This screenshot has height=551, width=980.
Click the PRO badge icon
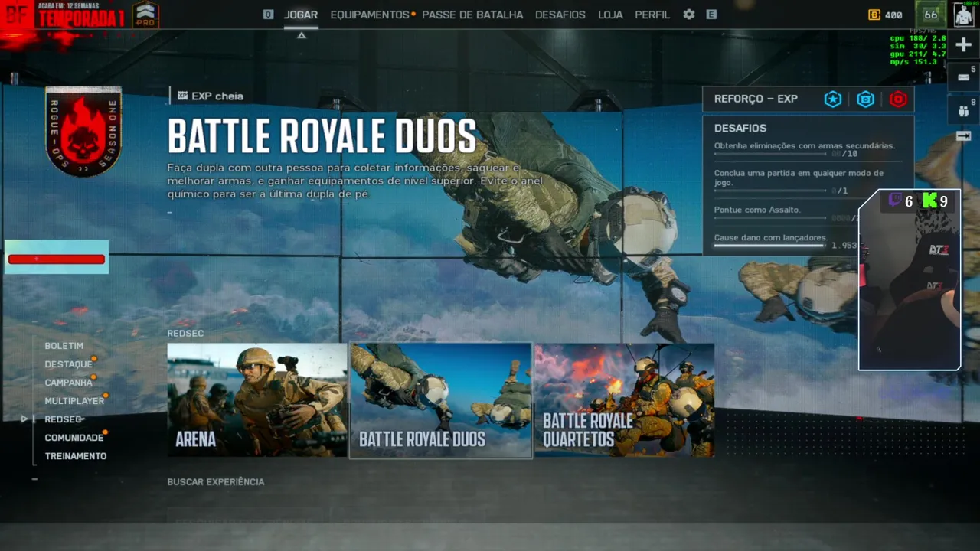coord(145,14)
